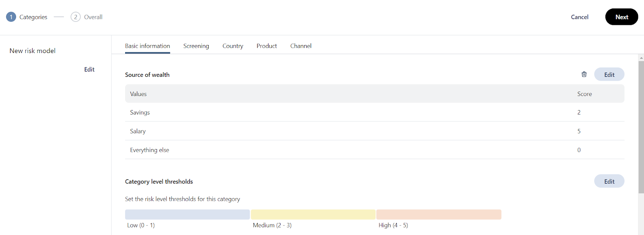
Task: Select the Savings row value
Action: pos(140,112)
